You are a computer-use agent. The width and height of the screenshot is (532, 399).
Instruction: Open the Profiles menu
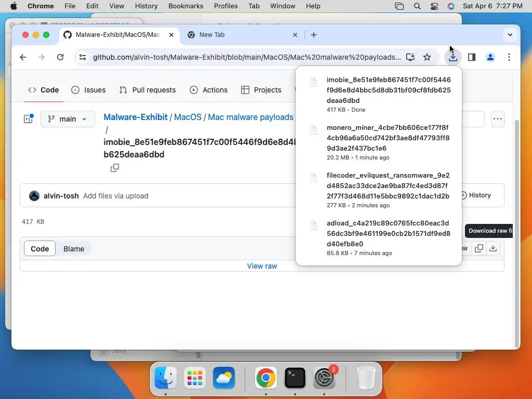point(225,6)
